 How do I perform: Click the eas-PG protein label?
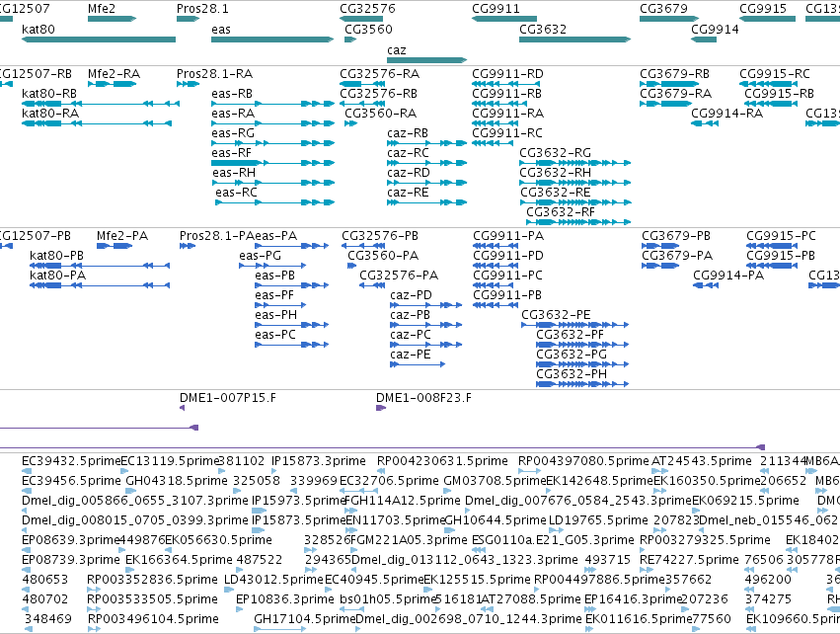click(261, 256)
